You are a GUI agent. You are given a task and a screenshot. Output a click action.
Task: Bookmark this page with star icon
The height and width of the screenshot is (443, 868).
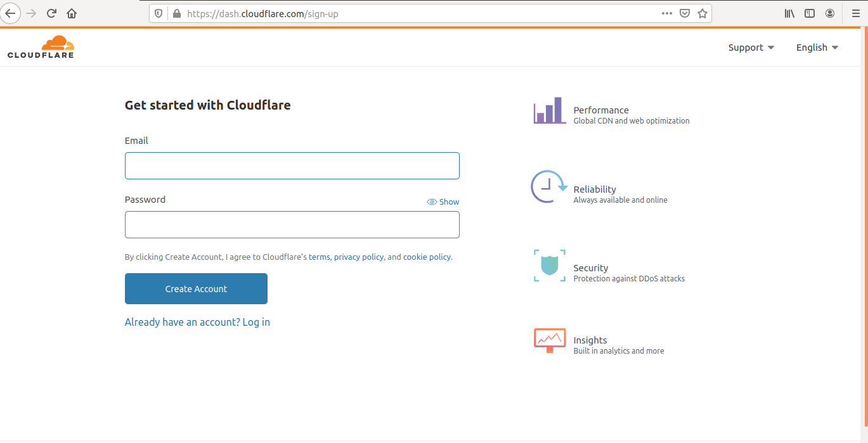(x=703, y=13)
